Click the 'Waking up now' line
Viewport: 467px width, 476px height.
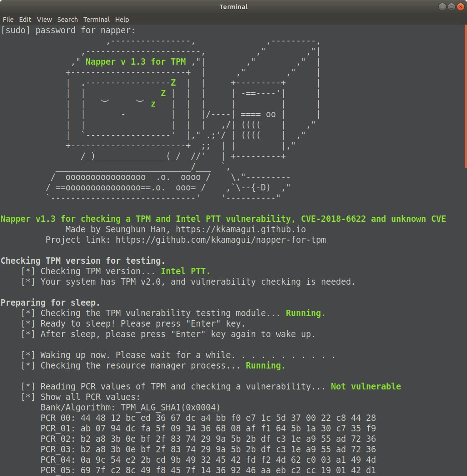(x=178, y=355)
